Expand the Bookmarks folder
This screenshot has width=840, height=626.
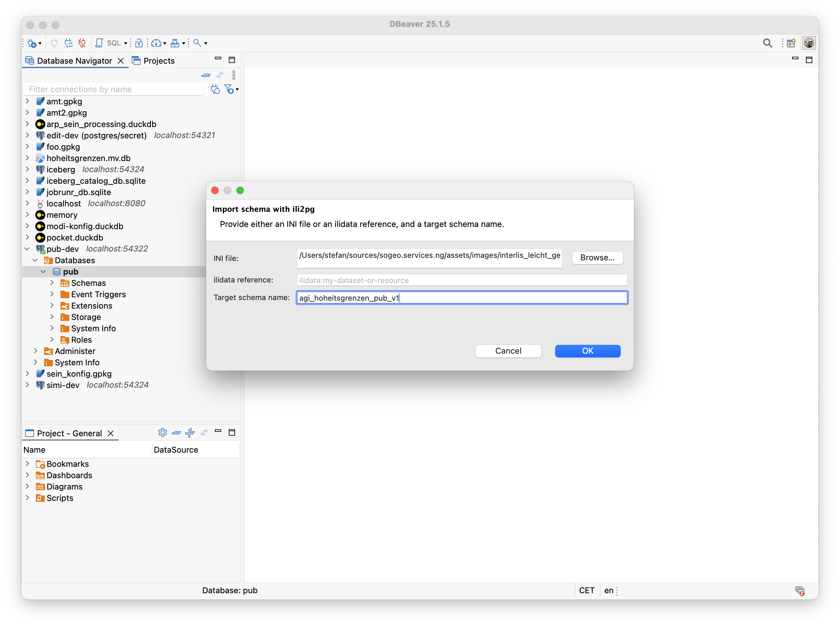27,464
